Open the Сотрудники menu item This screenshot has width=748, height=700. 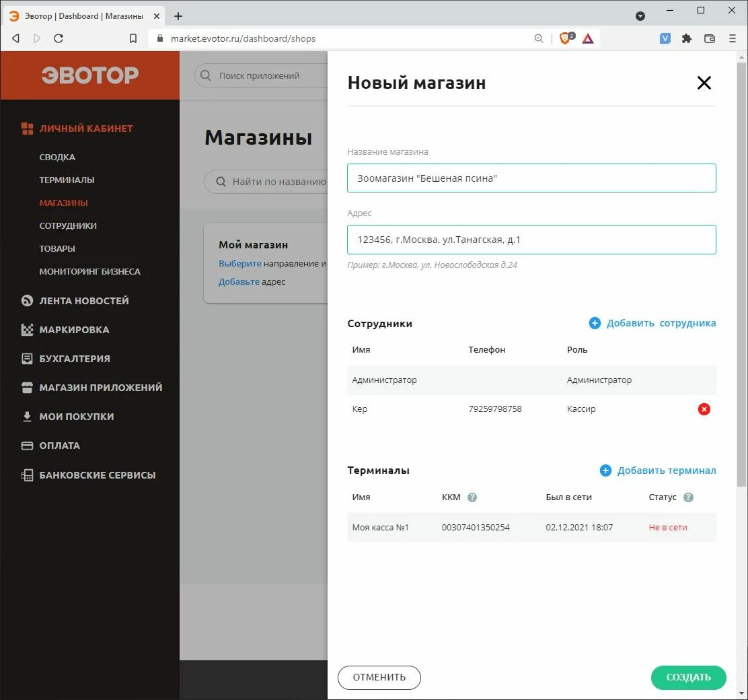coord(68,226)
